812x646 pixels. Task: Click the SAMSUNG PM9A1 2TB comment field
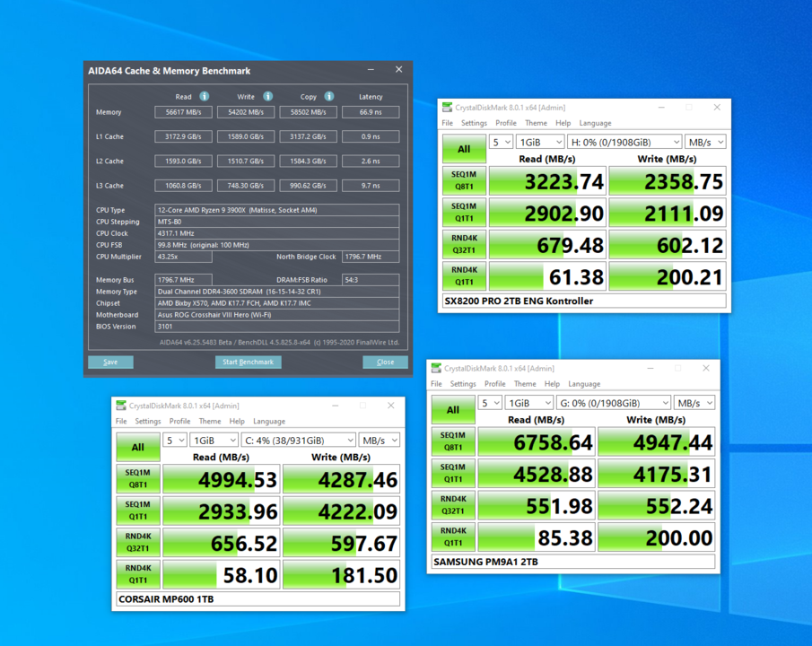click(x=573, y=561)
